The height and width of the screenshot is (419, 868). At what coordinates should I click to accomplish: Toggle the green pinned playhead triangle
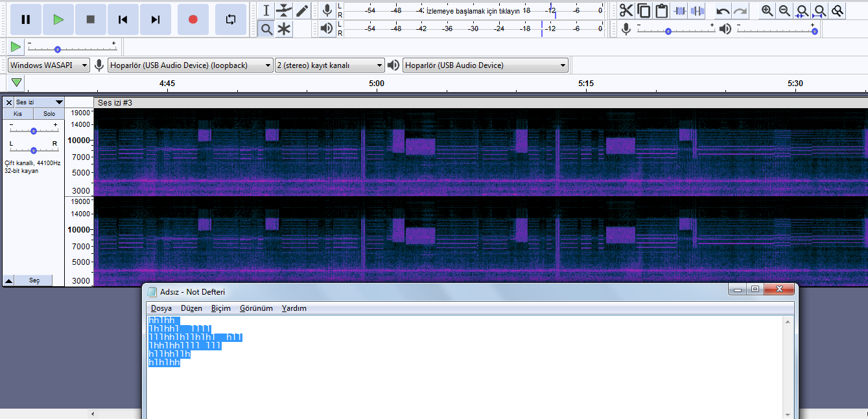pyautogui.click(x=16, y=83)
